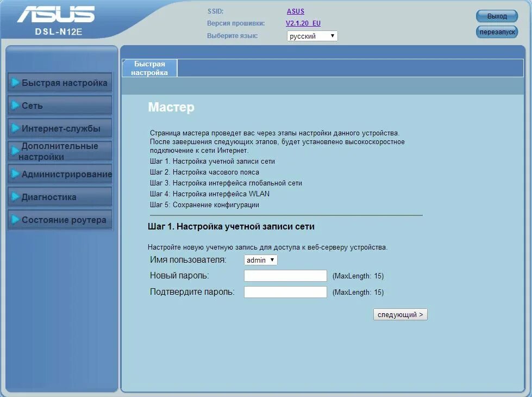Click the Подтвердите пароль label

192,291
